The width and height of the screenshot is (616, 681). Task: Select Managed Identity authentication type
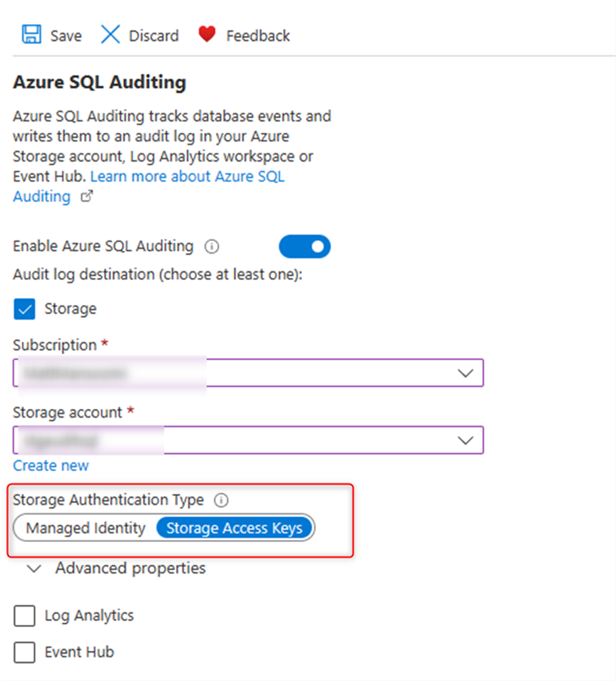coord(86,528)
